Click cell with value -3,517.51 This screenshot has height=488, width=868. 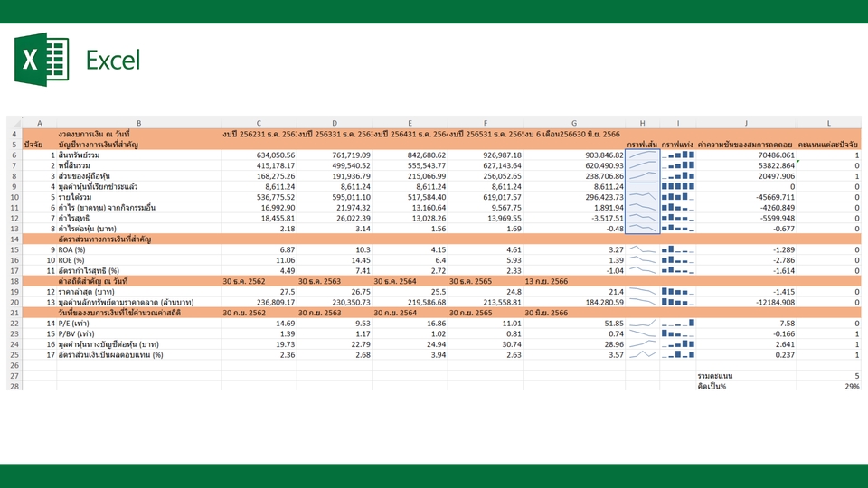(x=574, y=218)
